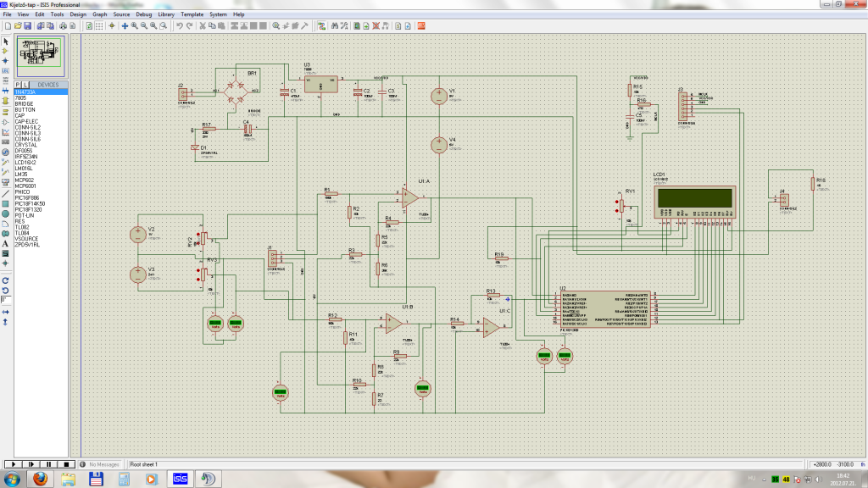Click the Print toolbar icon

tap(63, 26)
